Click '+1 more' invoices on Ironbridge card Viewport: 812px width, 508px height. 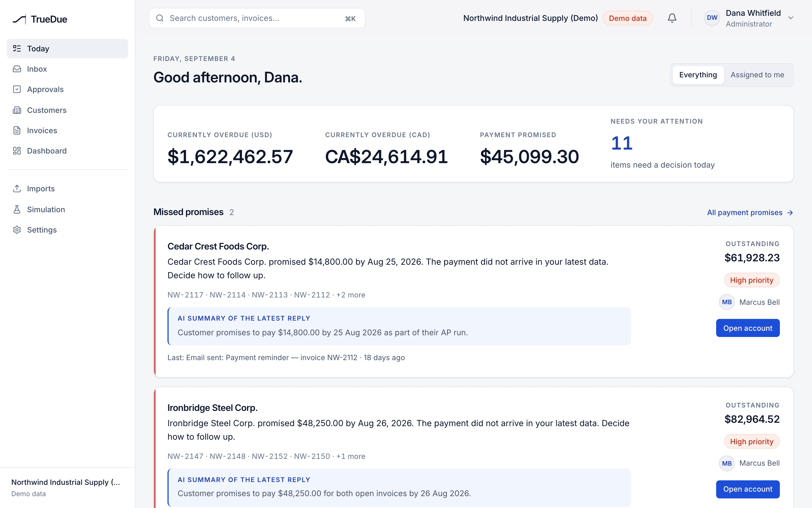pos(351,456)
